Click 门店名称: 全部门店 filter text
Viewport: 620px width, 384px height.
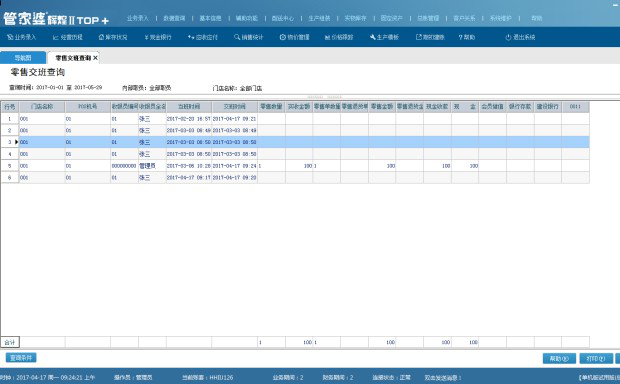[x=237, y=88]
